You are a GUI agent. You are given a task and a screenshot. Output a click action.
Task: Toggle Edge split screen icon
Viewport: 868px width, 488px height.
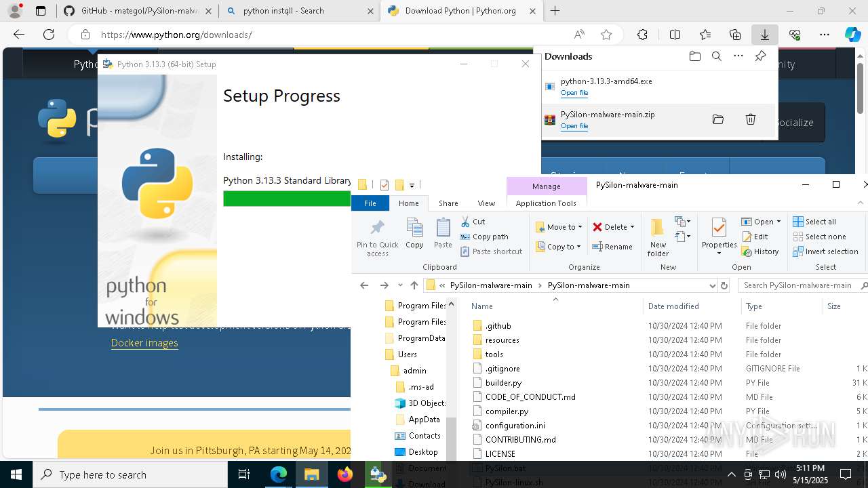tap(675, 35)
